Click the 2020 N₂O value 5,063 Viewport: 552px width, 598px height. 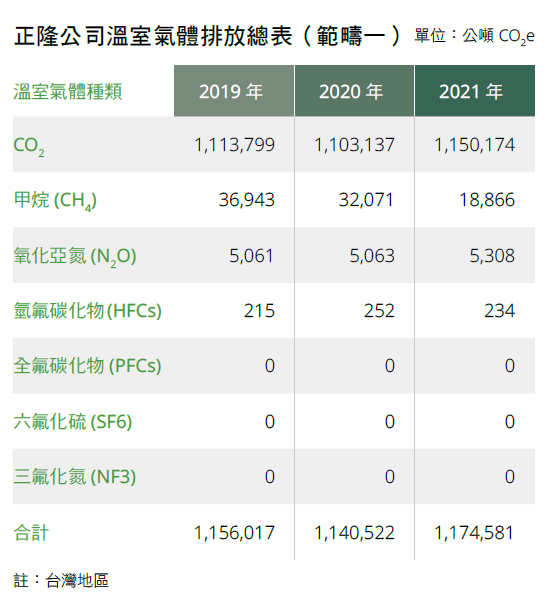[372, 256]
